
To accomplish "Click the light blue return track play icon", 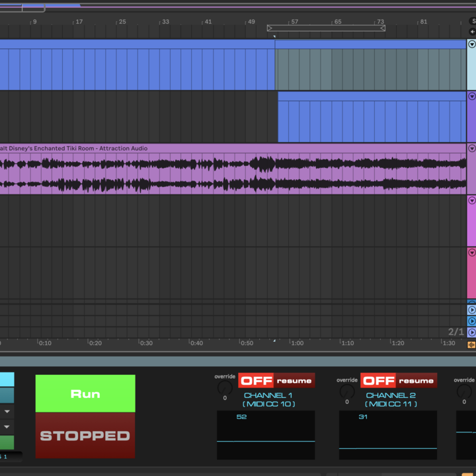I will pos(471,309).
